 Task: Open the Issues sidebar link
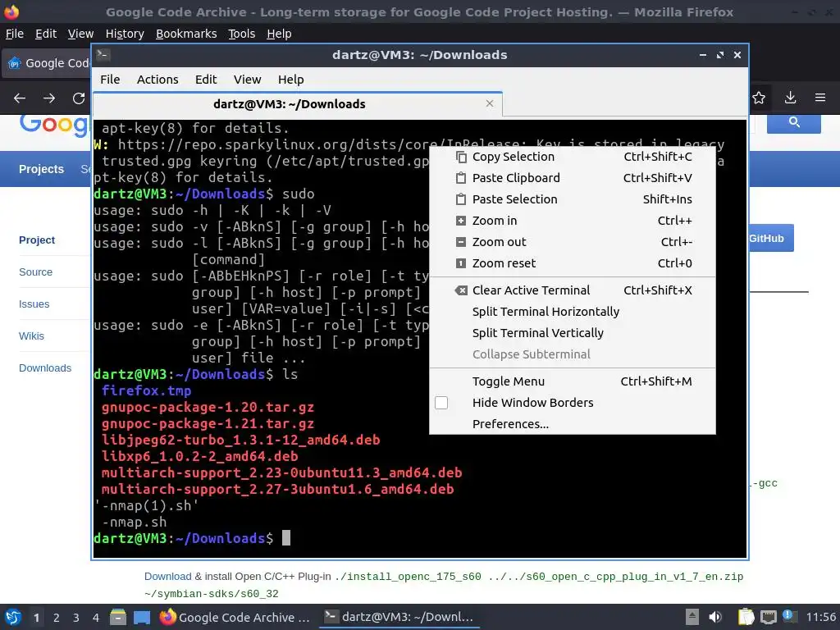coord(34,304)
